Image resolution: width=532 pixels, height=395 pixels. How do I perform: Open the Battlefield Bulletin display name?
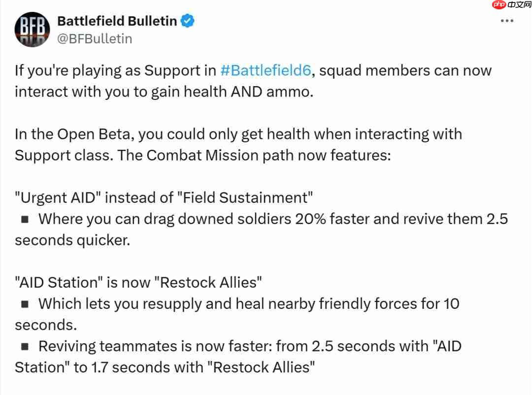(117, 21)
